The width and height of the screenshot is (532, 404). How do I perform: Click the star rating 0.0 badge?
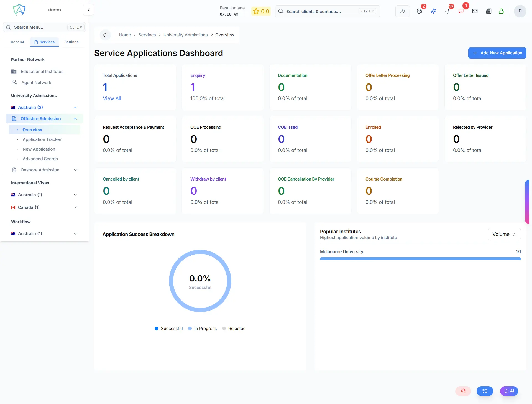[261, 11]
